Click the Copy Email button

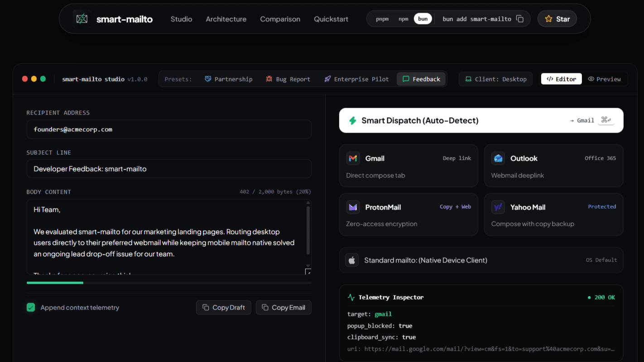(284, 307)
